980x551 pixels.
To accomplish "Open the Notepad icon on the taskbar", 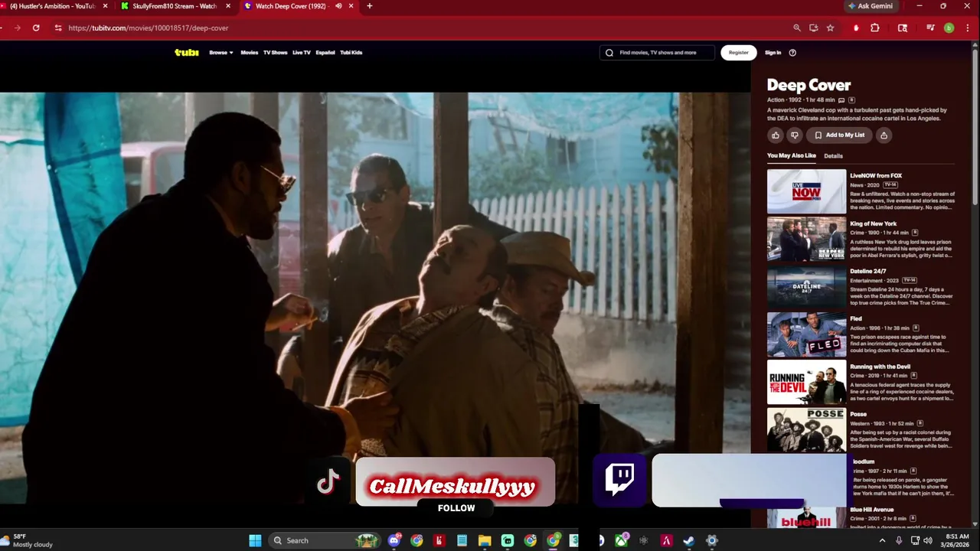I will [x=462, y=540].
